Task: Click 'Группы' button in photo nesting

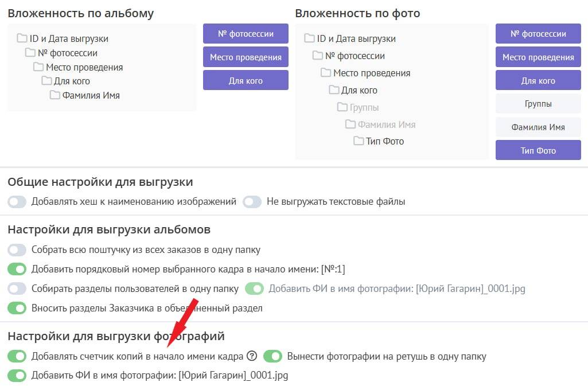Action: point(538,104)
